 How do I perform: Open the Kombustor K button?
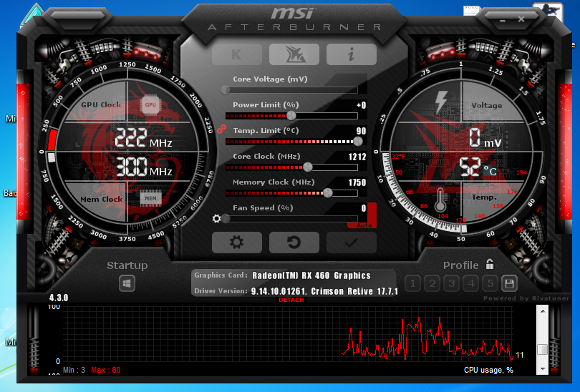[237, 54]
